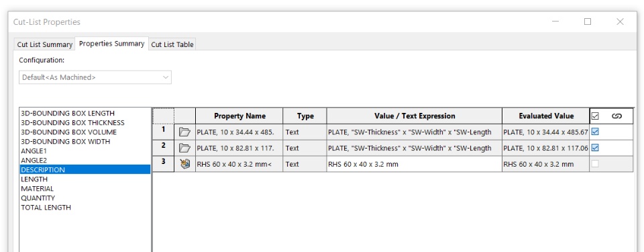Select the Properties Summary tab

coord(112,44)
